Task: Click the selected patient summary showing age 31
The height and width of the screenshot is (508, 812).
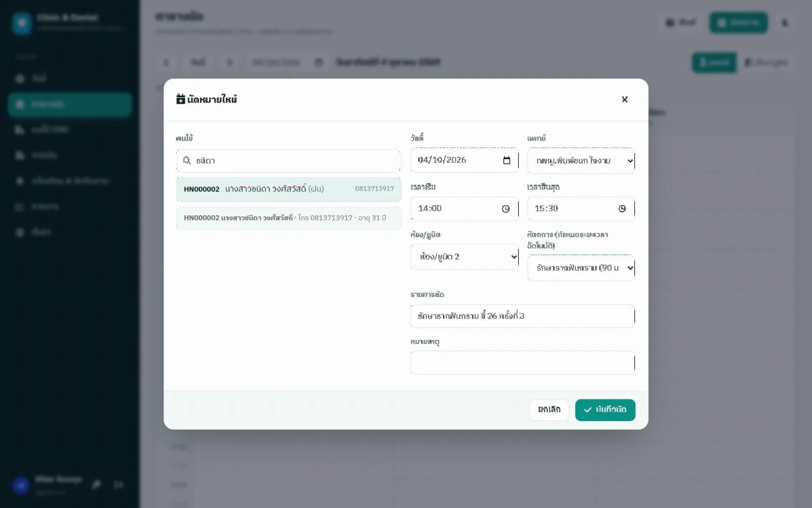Action: click(288, 218)
